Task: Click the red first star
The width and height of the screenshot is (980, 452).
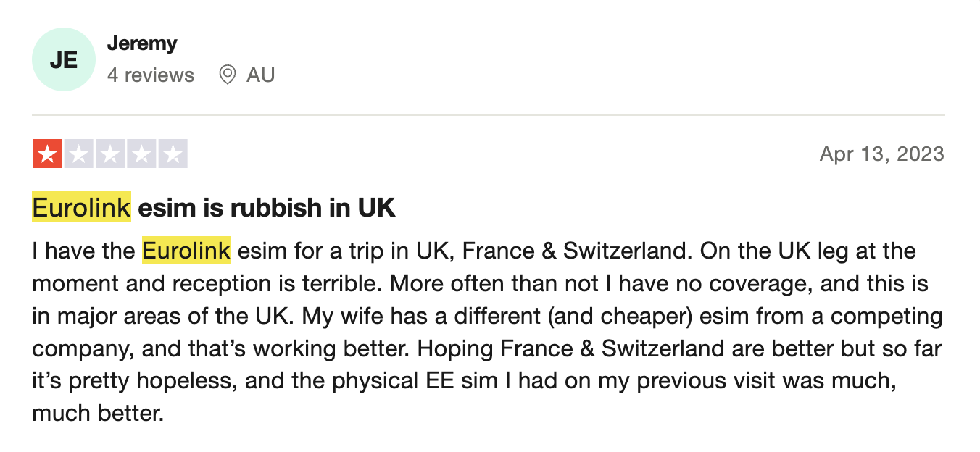Action: (47, 154)
